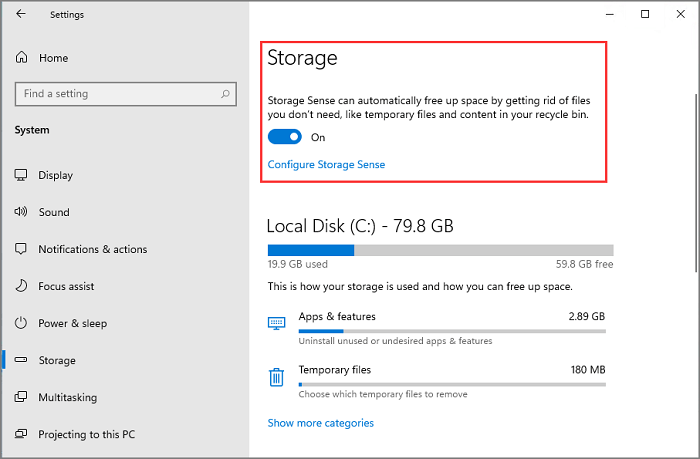Go to Multitasking settings page

67,397
